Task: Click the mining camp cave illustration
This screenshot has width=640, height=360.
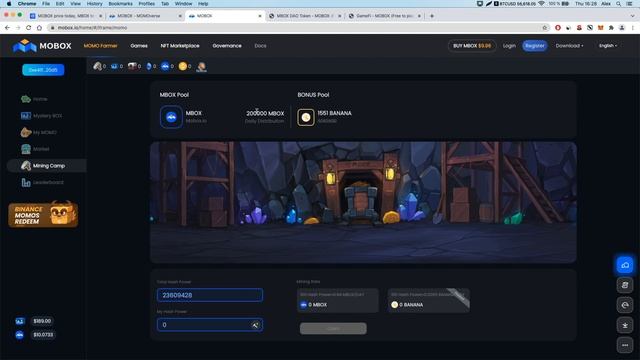Action: coord(363,202)
